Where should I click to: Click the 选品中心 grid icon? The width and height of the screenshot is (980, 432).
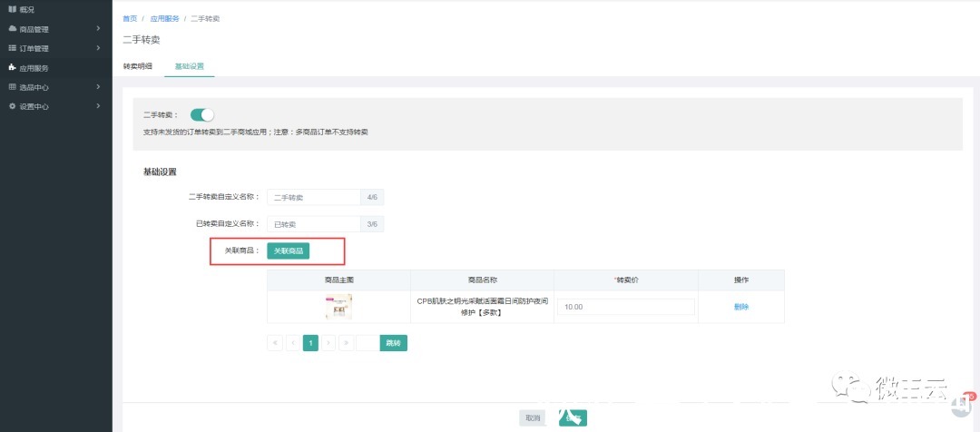tap(12, 87)
